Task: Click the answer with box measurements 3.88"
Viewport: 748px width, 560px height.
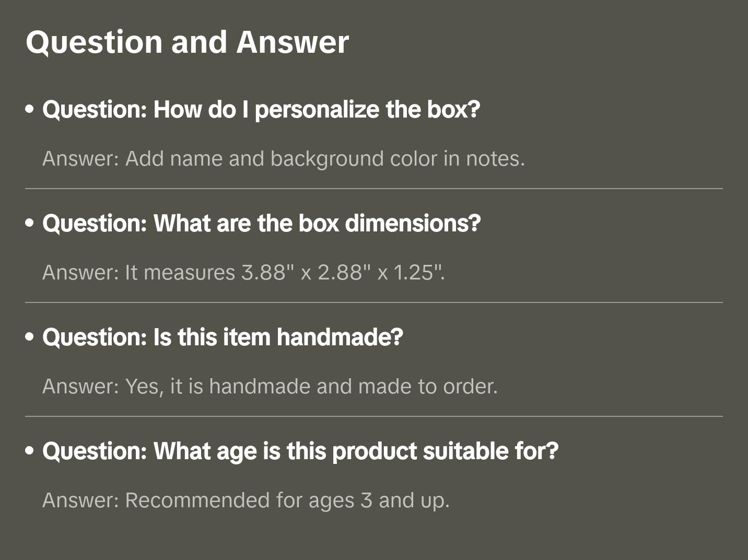Action: [243, 273]
